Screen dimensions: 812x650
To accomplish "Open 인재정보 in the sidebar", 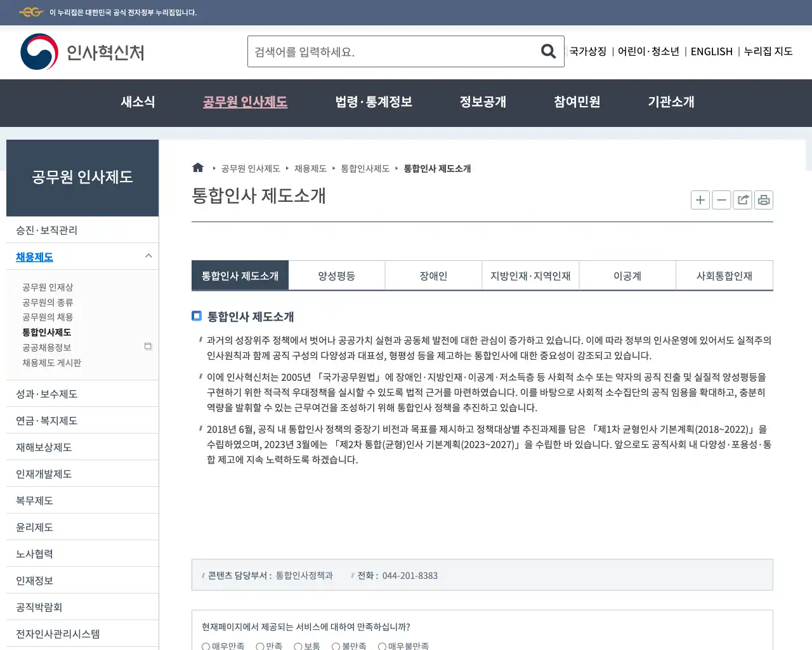I will (82, 580).
